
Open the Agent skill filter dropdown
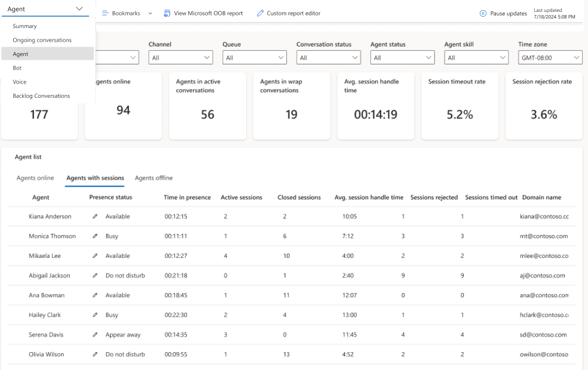(x=476, y=58)
